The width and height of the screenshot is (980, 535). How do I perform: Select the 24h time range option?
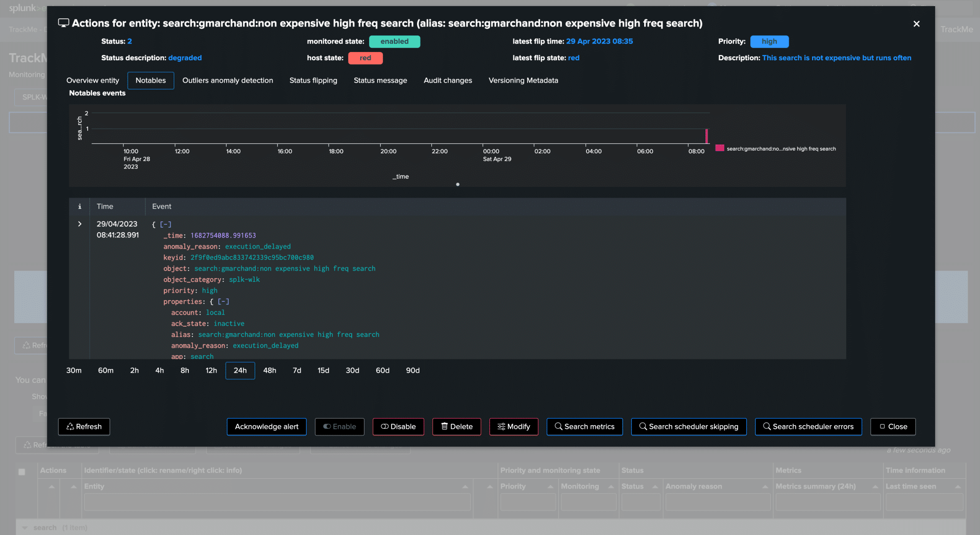coord(240,371)
